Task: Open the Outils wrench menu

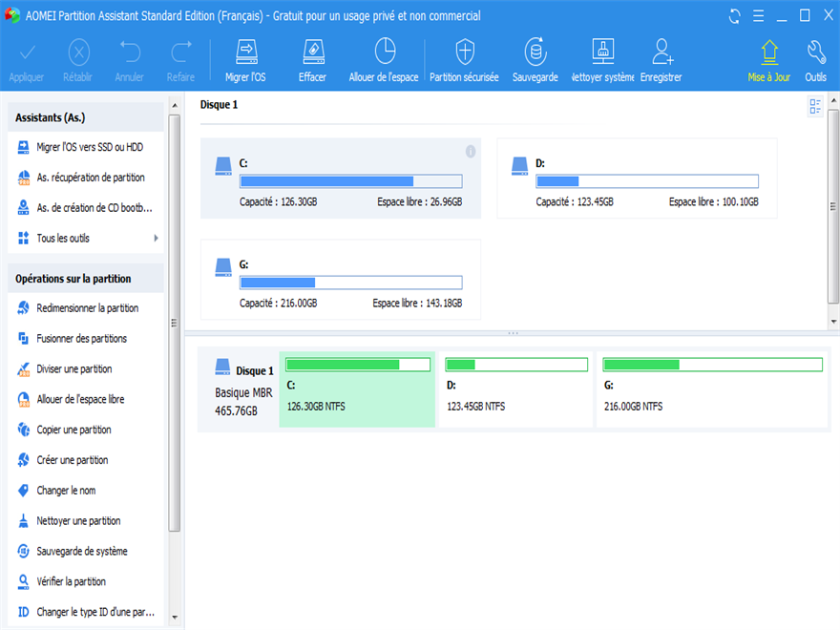Action: pyautogui.click(x=816, y=61)
